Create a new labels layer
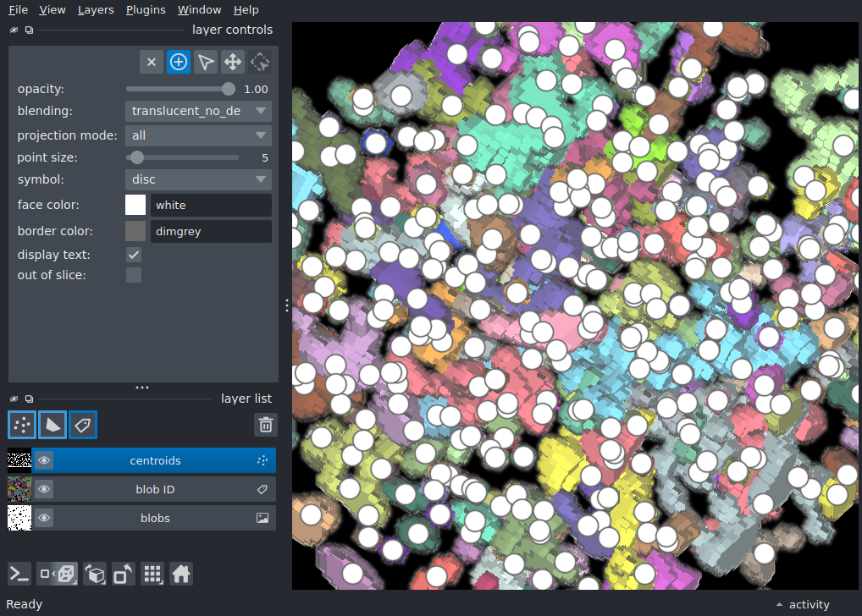The height and width of the screenshot is (616, 862). click(83, 425)
